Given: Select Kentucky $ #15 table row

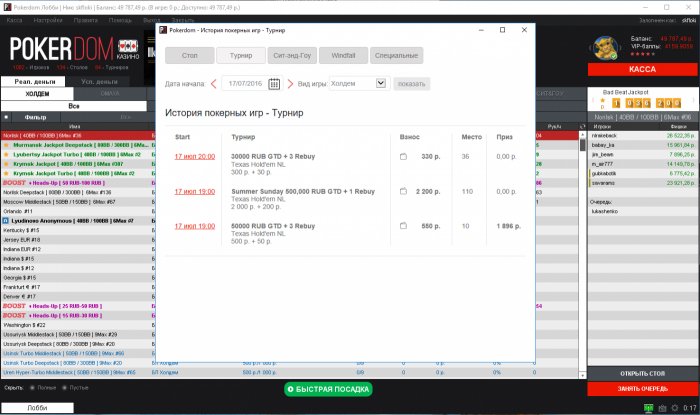Looking at the screenshot, I should (77, 231).
